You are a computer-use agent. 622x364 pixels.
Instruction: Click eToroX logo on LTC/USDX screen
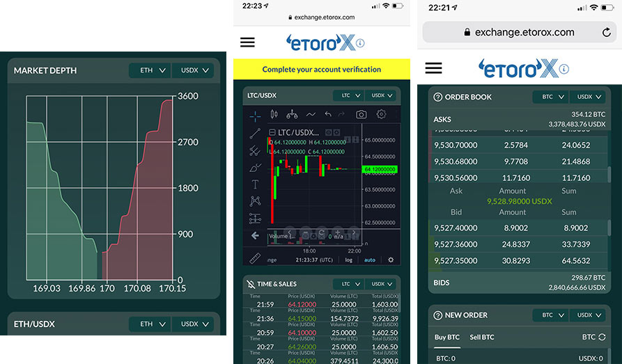pos(320,43)
